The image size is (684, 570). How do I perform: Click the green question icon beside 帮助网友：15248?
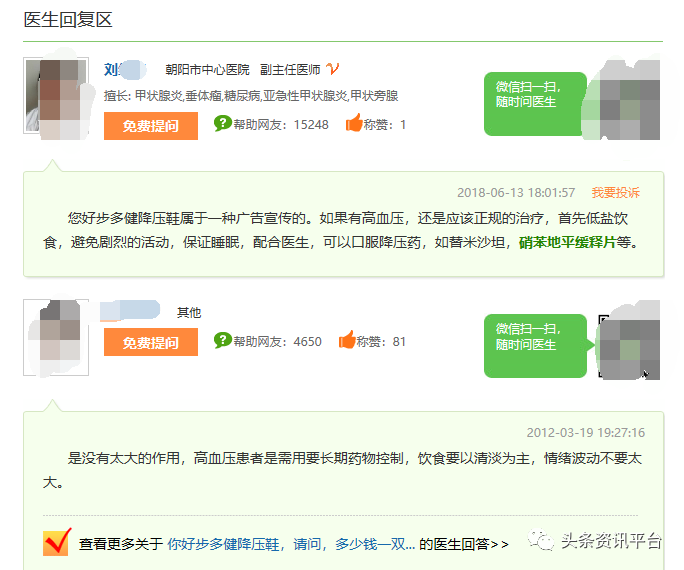(222, 124)
